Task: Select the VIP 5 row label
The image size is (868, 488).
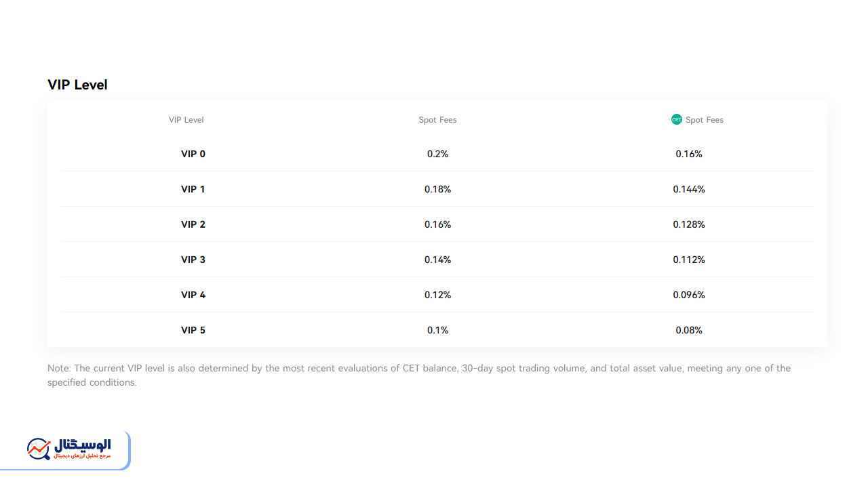Action: click(x=193, y=330)
